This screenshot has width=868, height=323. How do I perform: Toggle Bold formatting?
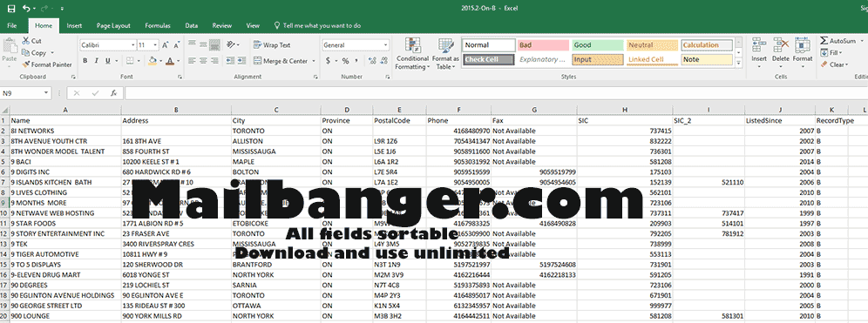pos(85,61)
